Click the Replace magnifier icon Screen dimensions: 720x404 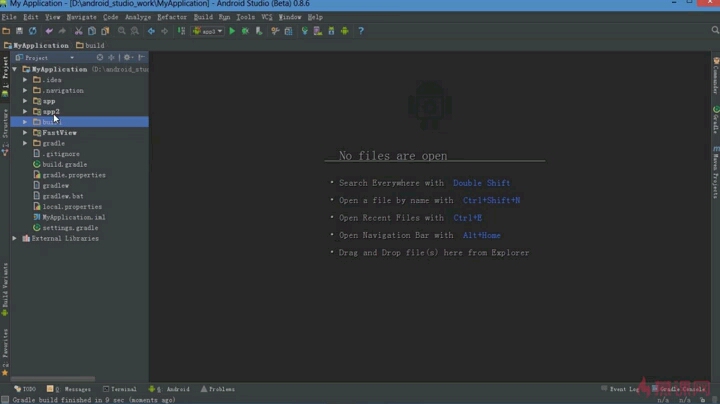pyautogui.click(x=135, y=31)
